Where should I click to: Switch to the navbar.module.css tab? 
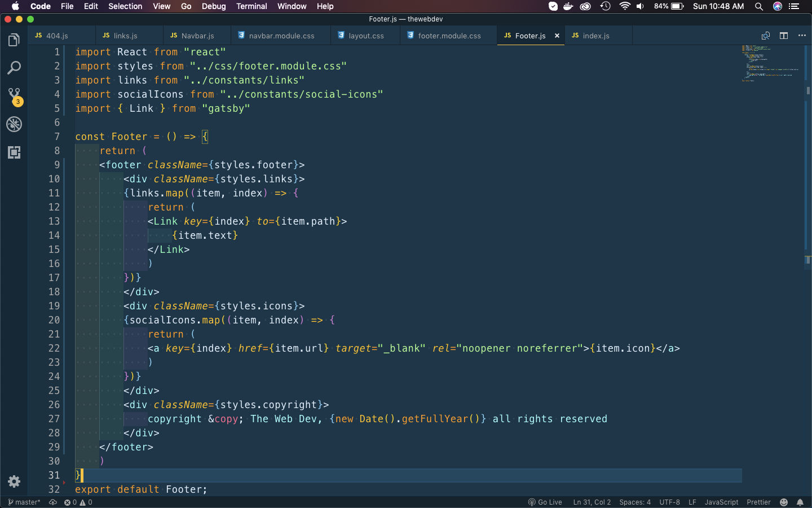click(281, 36)
